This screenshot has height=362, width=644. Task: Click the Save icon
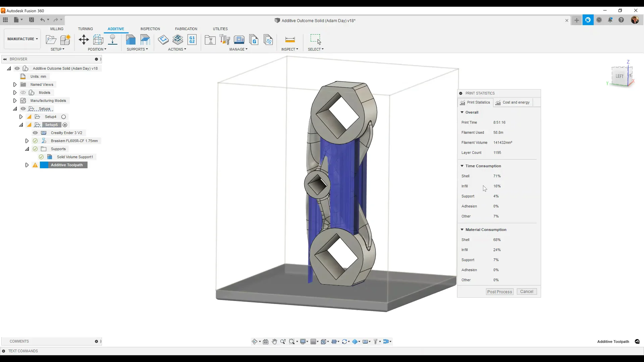click(x=32, y=20)
